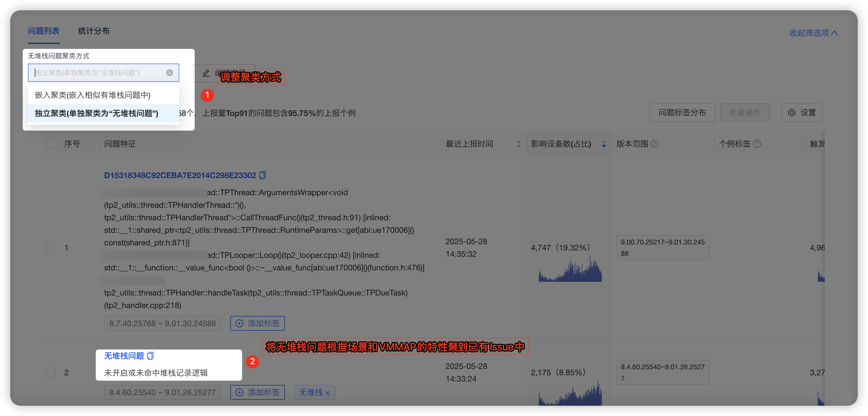Click the 批量操作 button

(x=745, y=112)
